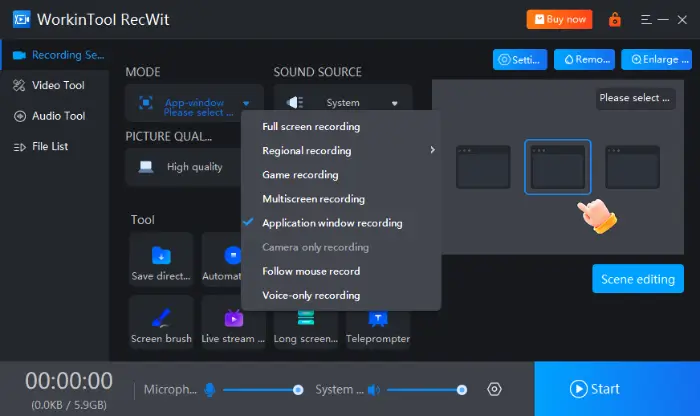This screenshot has width=700, height=416.
Task: Click the Recording Settings camera icon
Action: [x=19, y=55]
